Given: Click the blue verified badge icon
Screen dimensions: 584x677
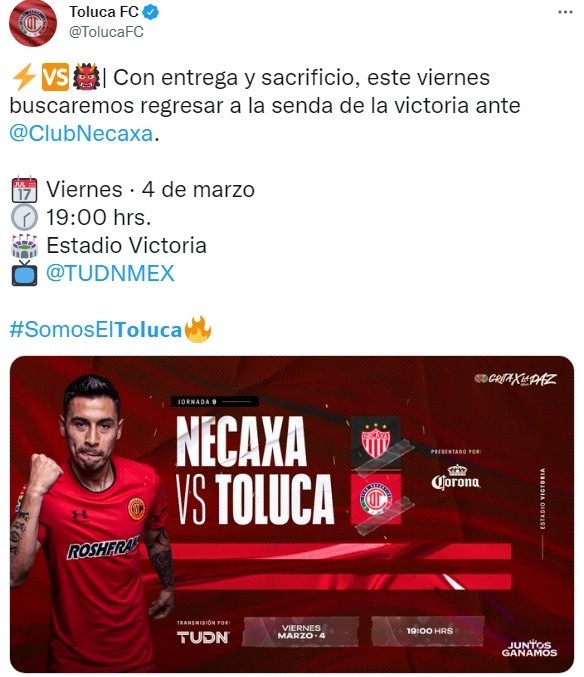Looking at the screenshot, I should [151, 13].
